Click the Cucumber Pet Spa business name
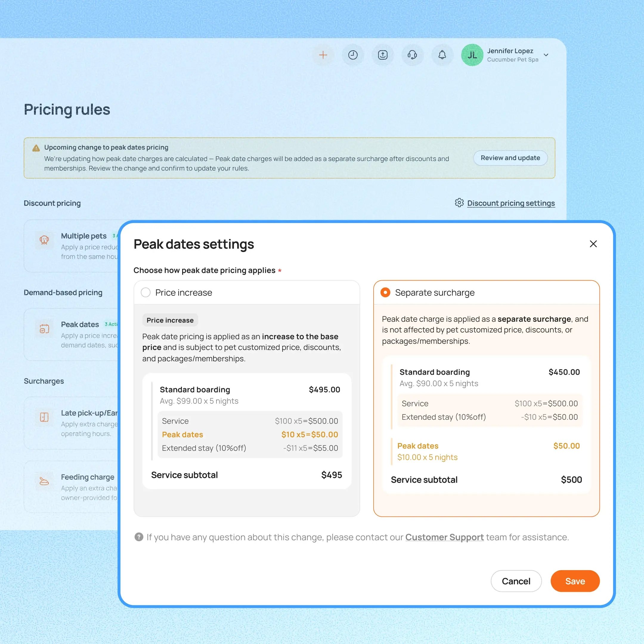The height and width of the screenshot is (644, 644). pyautogui.click(x=513, y=60)
